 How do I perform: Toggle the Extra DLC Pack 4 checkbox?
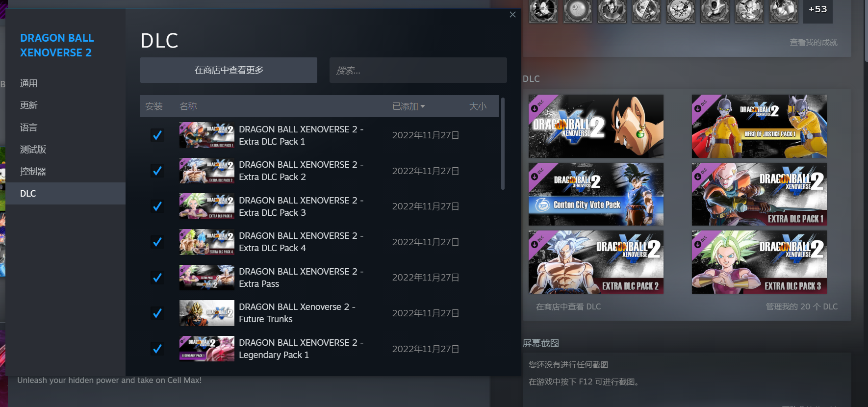point(157,242)
